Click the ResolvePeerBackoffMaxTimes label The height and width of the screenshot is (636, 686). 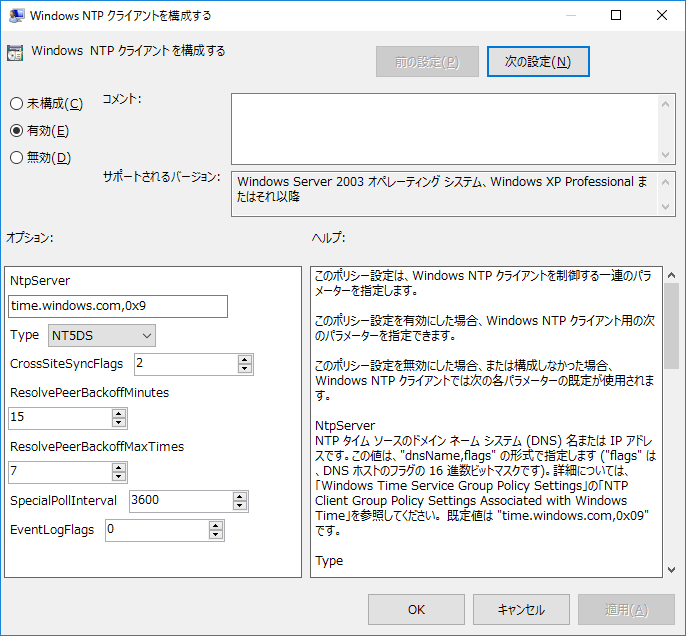click(x=97, y=447)
